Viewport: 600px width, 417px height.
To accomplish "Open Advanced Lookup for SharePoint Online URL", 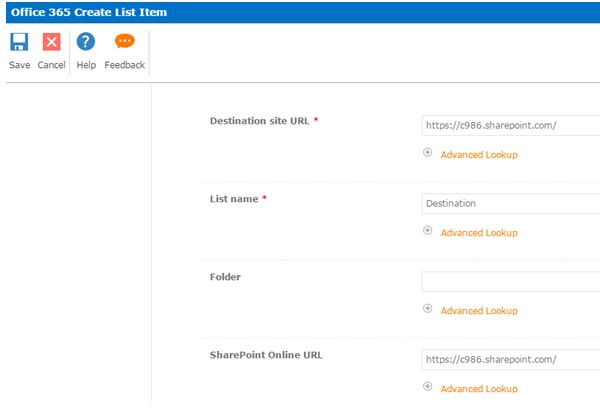I will point(479,389).
